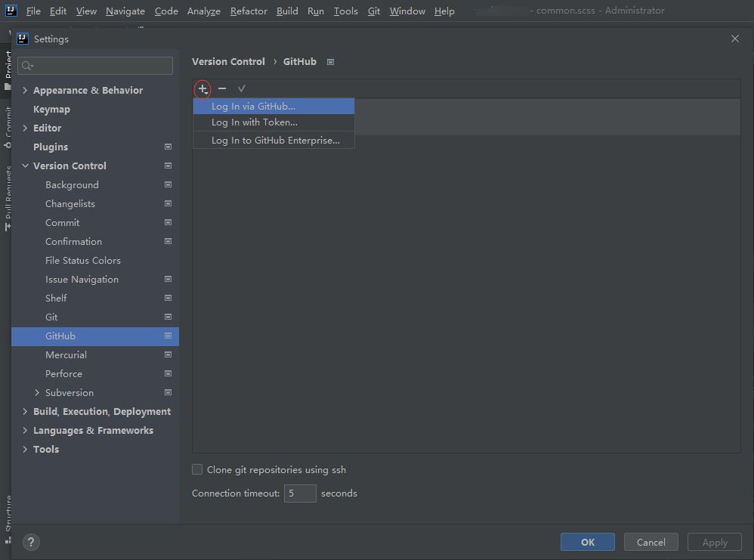Click the project-level icon next to Issue Navigation
This screenshot has height=560, width=754.
[x=168, y=279]
